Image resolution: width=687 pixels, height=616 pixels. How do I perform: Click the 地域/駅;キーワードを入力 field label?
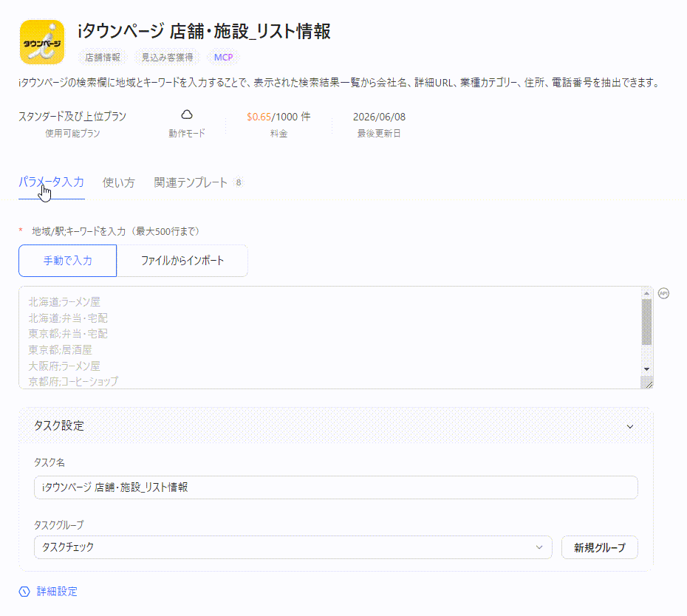click(x=116, y=231)
